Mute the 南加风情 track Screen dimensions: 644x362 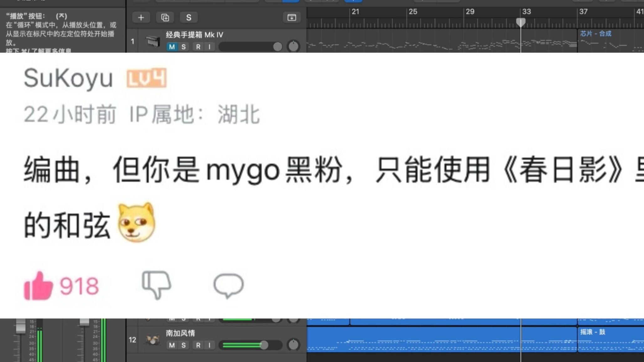[172, 345]
